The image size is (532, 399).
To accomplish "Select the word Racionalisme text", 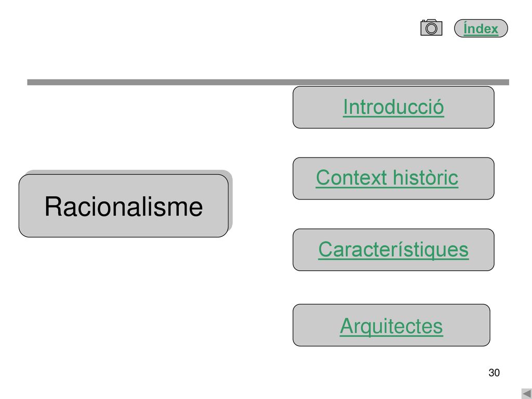I will point(124,206).
